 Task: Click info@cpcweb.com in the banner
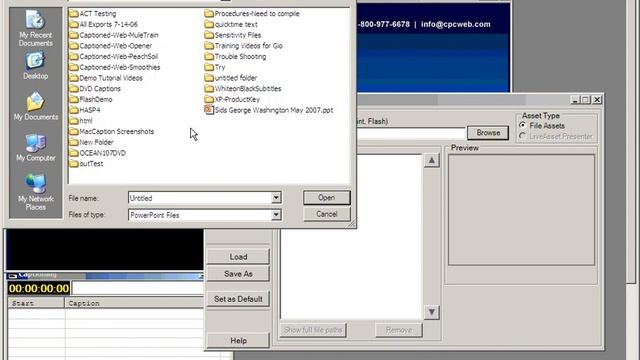(x=456, y=24)
